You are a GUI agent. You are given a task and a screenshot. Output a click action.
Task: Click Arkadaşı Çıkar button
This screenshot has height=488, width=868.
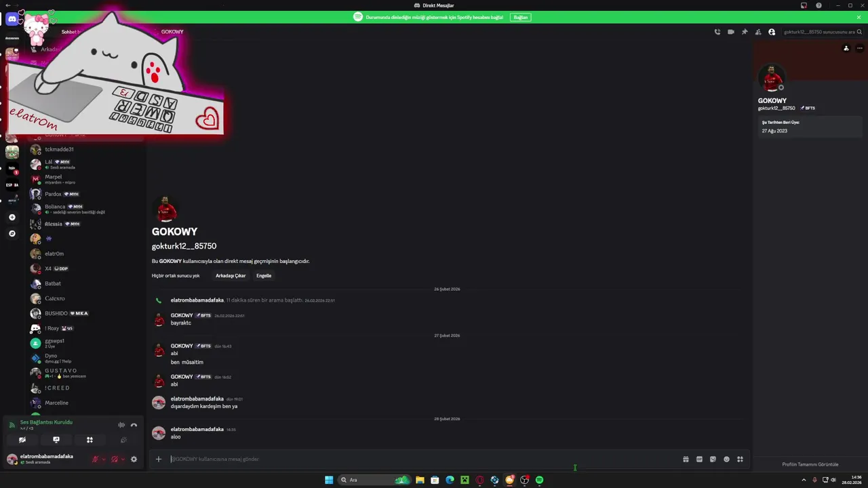point(231,276)
